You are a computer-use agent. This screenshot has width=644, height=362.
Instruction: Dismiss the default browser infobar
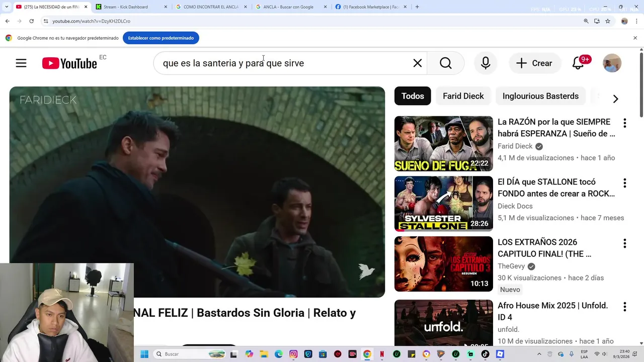(x=635, y=38)
